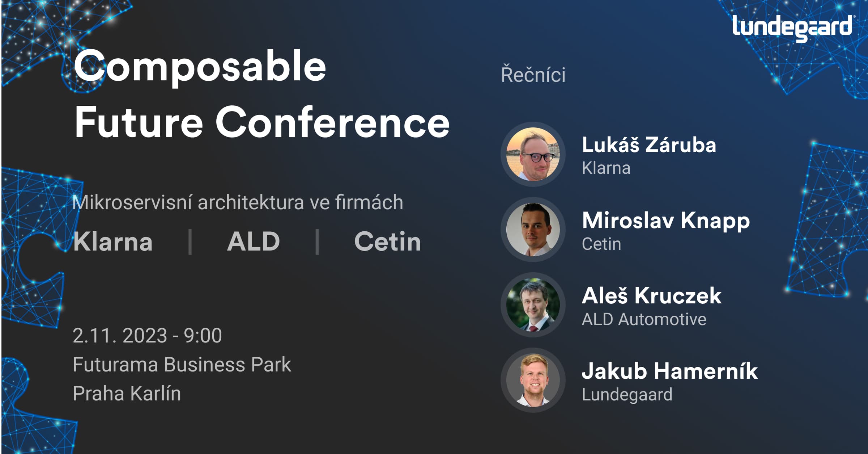The width and height of the screenshot is (868, 454).
Task: Click Lundegaard company label under Jakub Hamerník
Action: (627, 395)
